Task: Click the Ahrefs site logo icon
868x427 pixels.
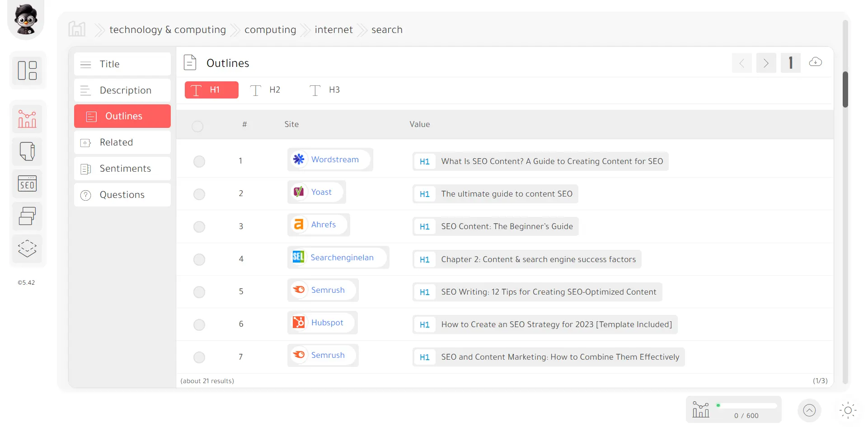Action: 299,225
